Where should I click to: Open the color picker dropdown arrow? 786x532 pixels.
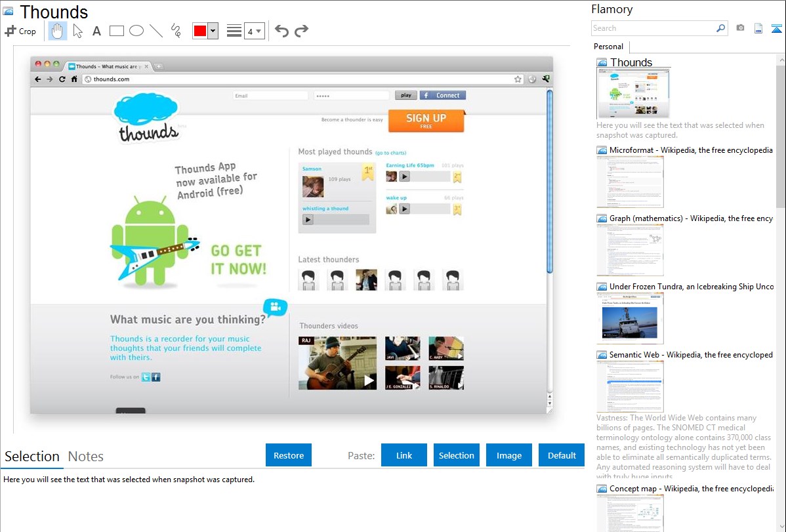[213, 31]
